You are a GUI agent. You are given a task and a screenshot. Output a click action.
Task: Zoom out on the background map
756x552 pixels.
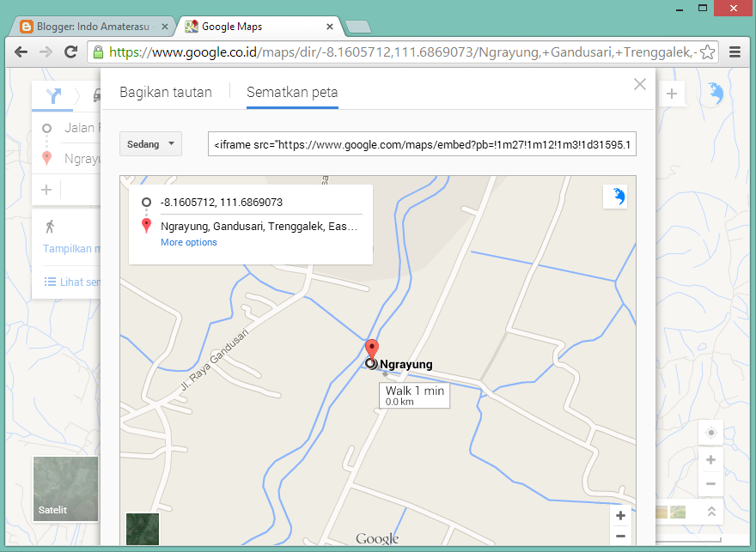(x=710, y=483)
